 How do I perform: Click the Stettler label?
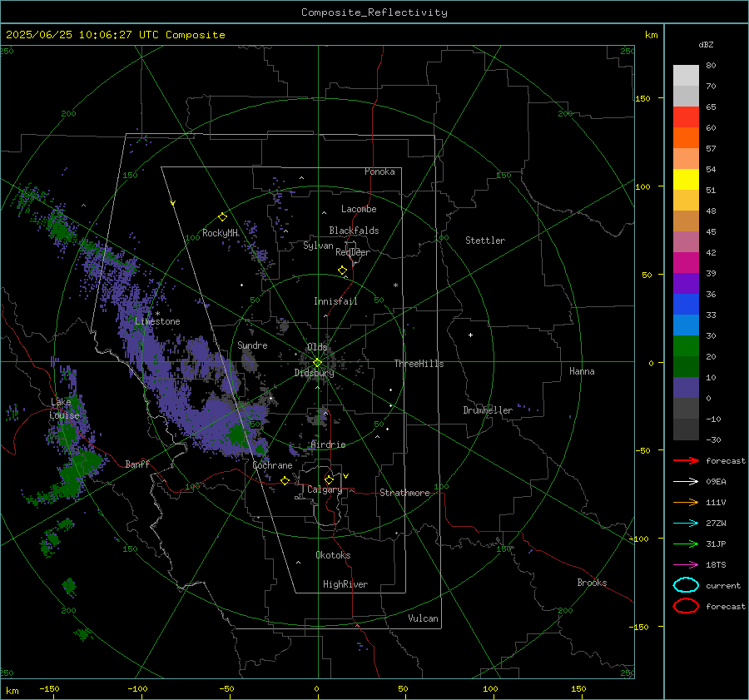[485, 241]
